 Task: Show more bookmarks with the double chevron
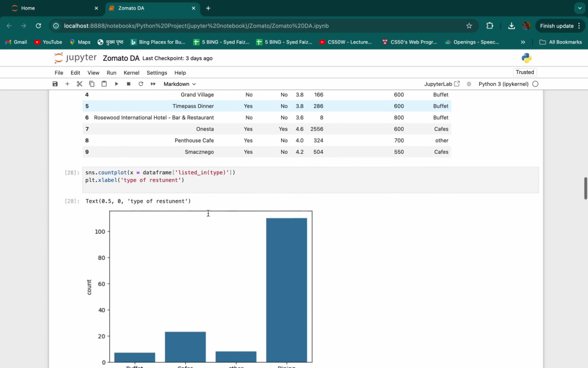[523, 42]
